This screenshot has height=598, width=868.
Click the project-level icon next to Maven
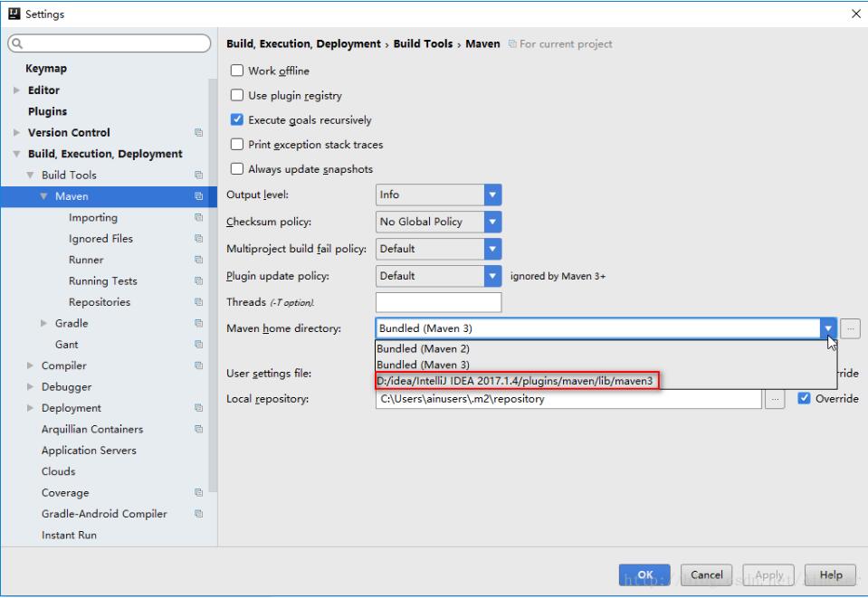tap(198, 196)
